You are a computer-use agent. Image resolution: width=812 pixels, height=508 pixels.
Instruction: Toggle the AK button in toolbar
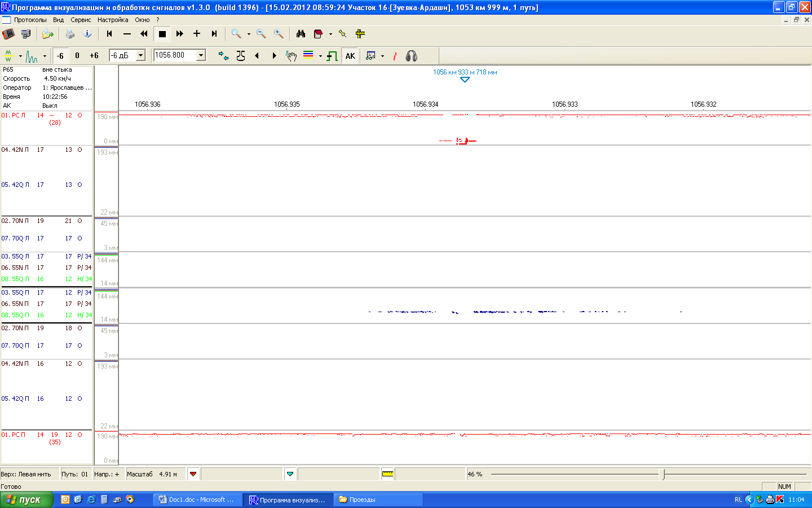pos(350,56)
